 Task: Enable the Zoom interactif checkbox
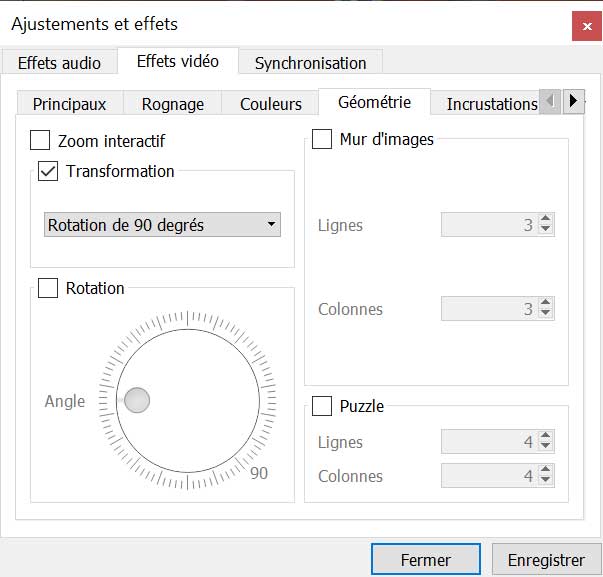[x=41, y=140]
